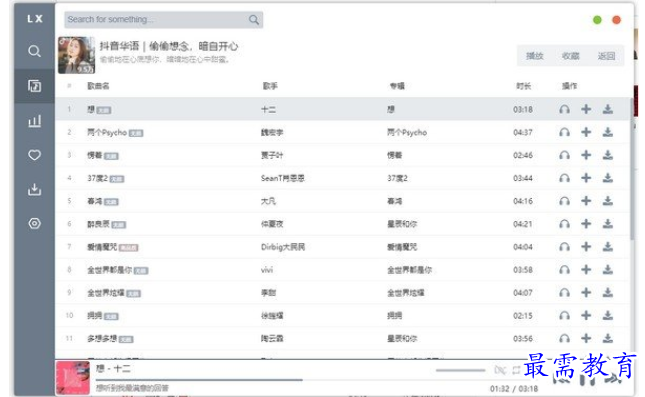Viewport: 645px width, 397px height.
Task: Click the 播放 button to play the playlist
Action: [x=535, y=56]
